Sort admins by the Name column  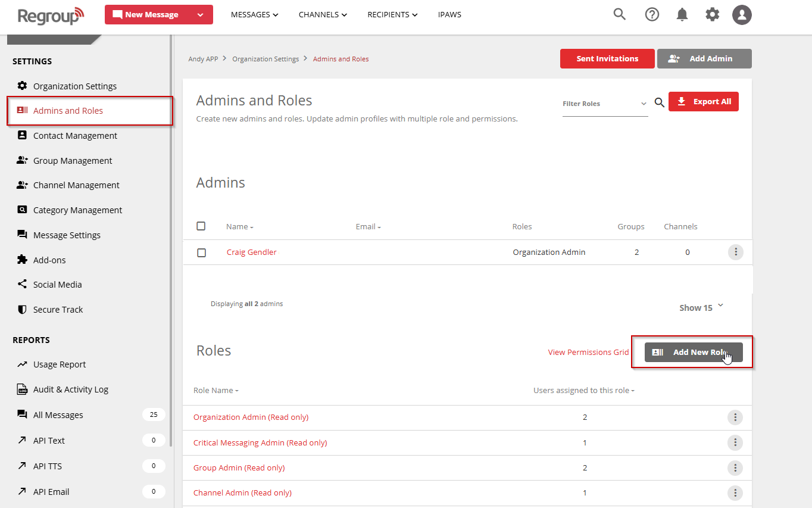point(239,226)
